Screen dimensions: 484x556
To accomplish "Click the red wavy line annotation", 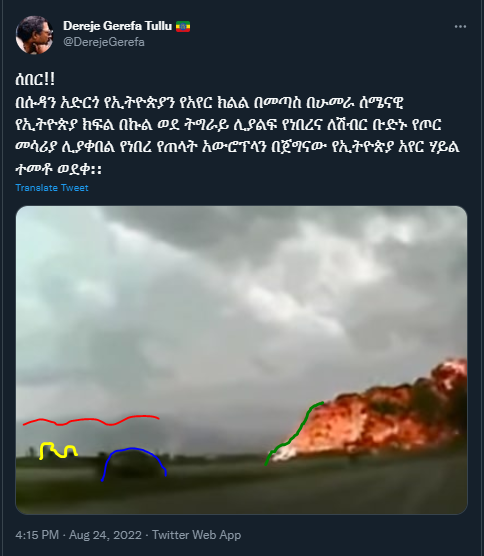I will tap(91, 420).
